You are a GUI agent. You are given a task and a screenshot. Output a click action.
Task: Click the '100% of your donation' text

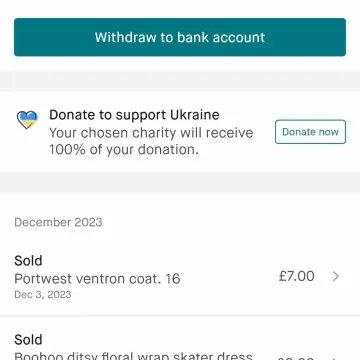[x=124, y=149]
